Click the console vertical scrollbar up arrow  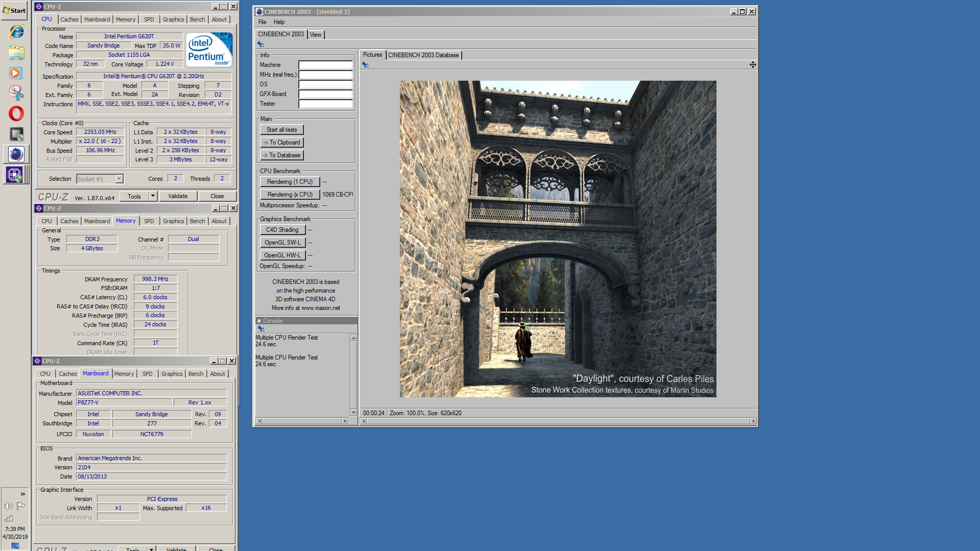pyautogui.click(x=353, y=338)
